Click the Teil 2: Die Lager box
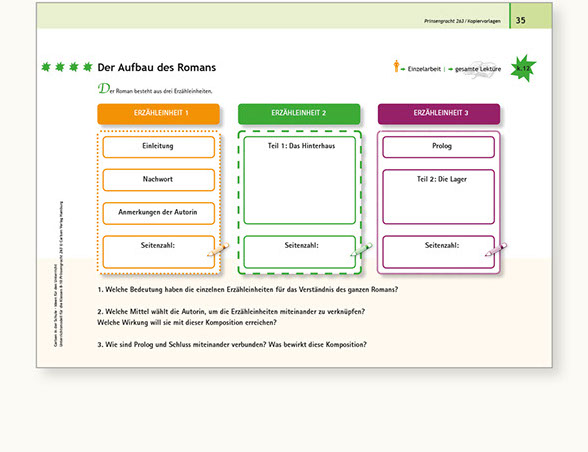This screenshot has height=452, width=588. coord(439,197)
